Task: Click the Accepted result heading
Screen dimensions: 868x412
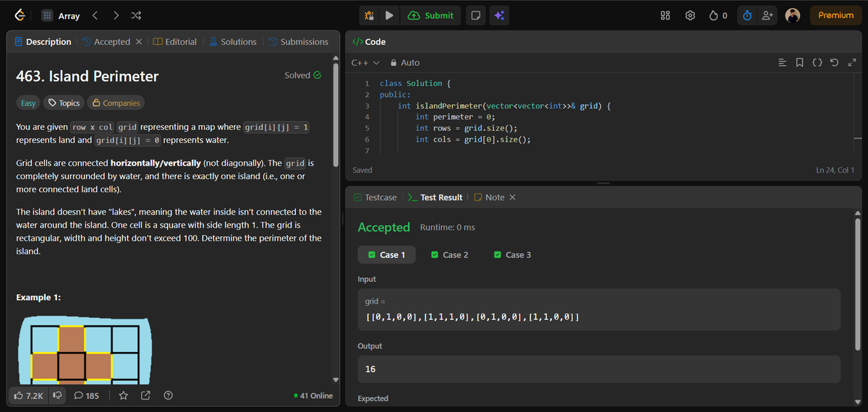Action: pyautogui.click(x=384, y=227)
